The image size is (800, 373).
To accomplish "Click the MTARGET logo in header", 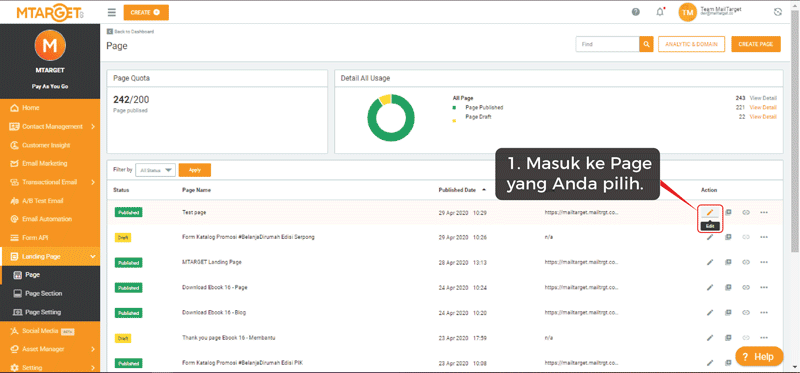I will [50, 13].
